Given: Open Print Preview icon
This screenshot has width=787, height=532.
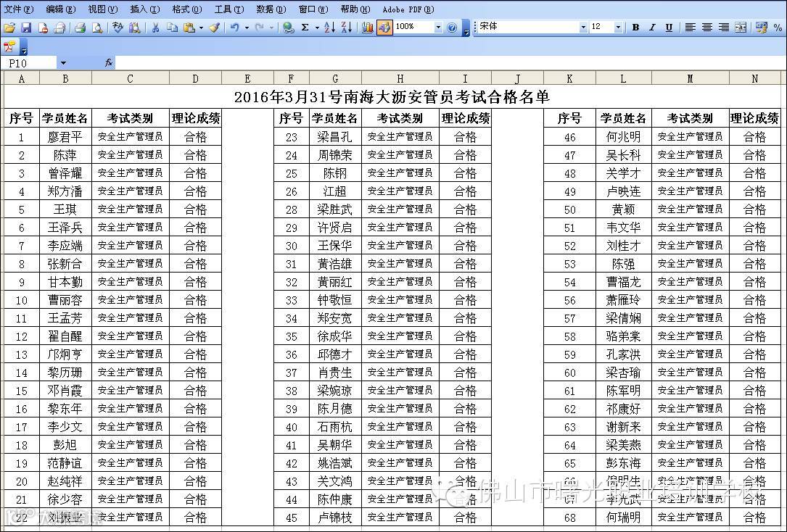Looking at the screenshot, I should (x=97, y=28).
